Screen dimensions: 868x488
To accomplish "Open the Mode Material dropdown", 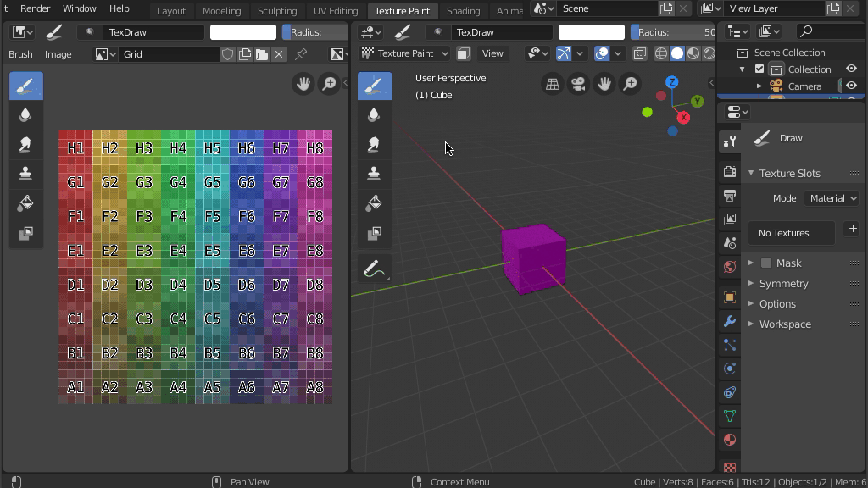I will [x=831, y=198].
